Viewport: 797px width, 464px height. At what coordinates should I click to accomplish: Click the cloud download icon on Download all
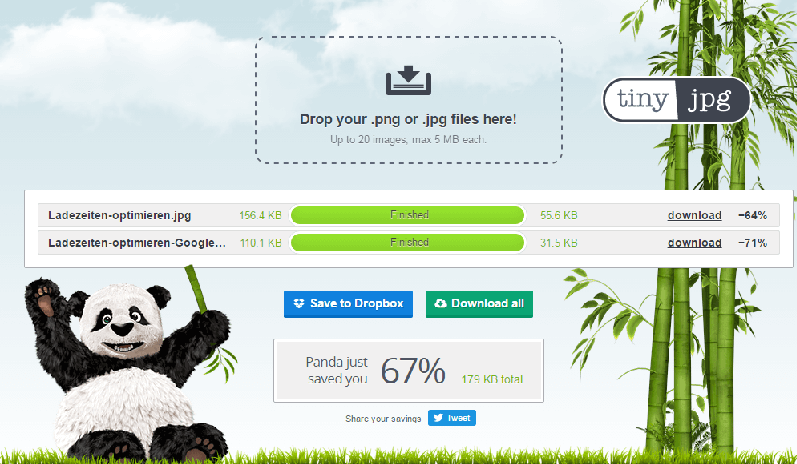(x=440, y=303)
